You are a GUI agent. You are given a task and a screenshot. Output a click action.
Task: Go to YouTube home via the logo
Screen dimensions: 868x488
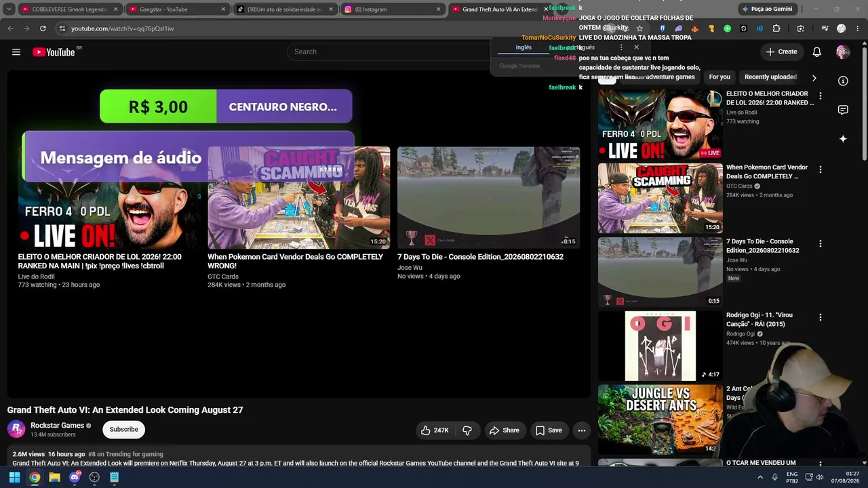tap(54, 52)
